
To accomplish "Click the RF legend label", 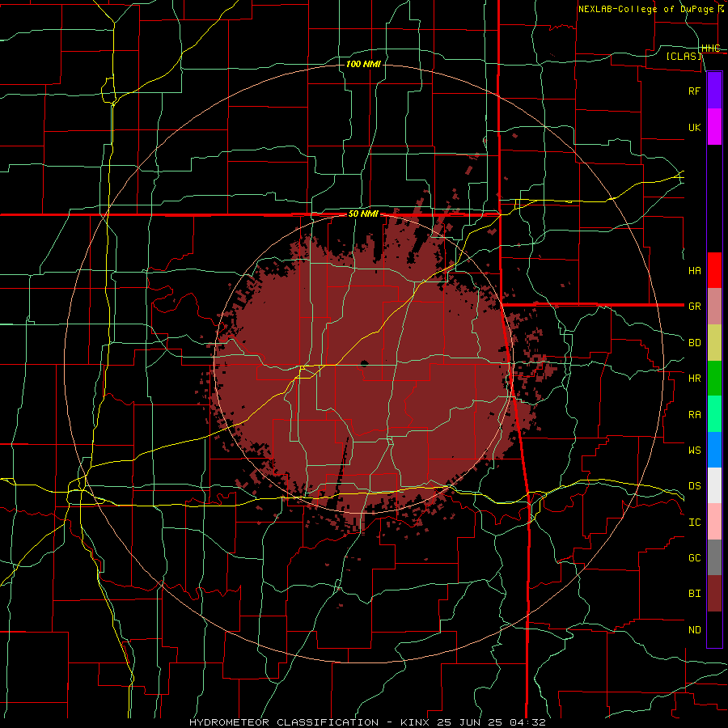I will click(694, 91).
